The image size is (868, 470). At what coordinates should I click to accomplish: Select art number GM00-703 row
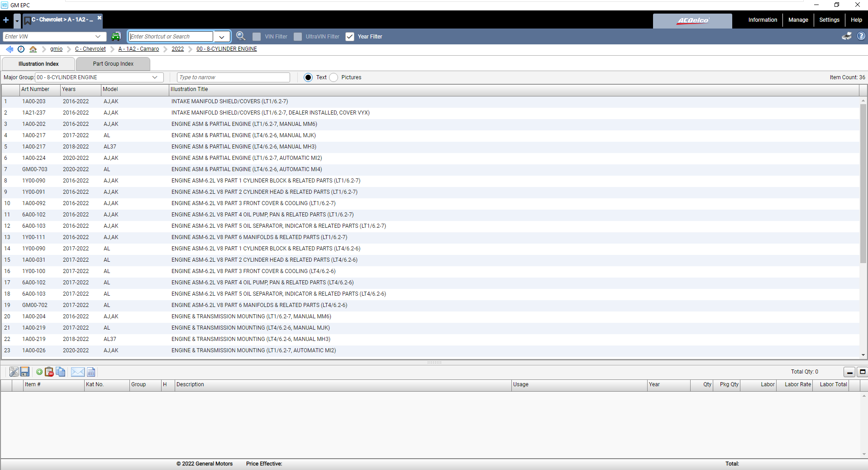click(430, 169)
